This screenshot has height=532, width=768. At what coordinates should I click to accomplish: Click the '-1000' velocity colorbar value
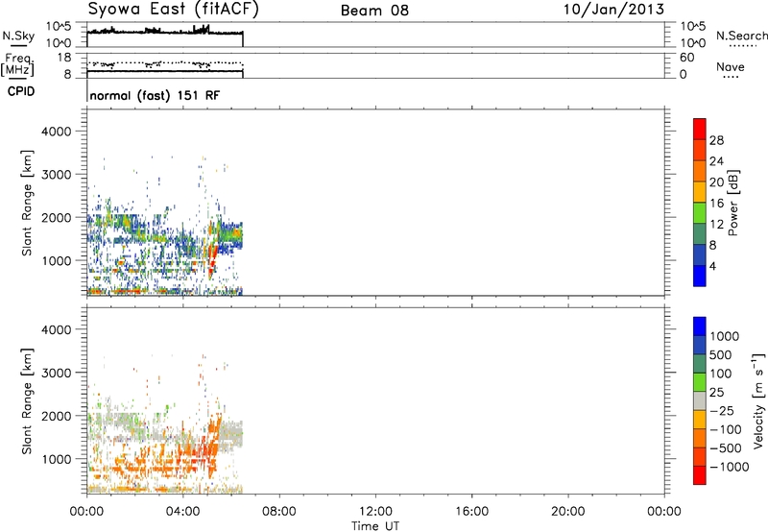tap(729, 467)
